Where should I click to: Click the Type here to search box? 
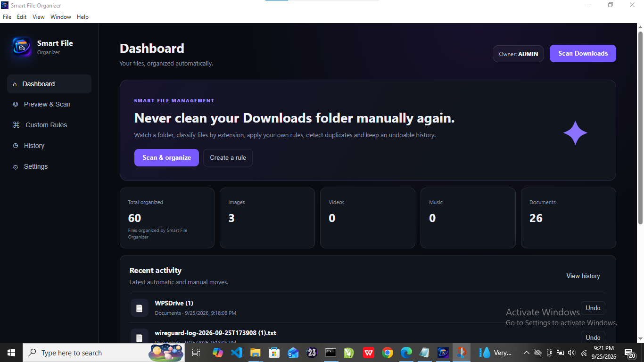click(104, 353)
